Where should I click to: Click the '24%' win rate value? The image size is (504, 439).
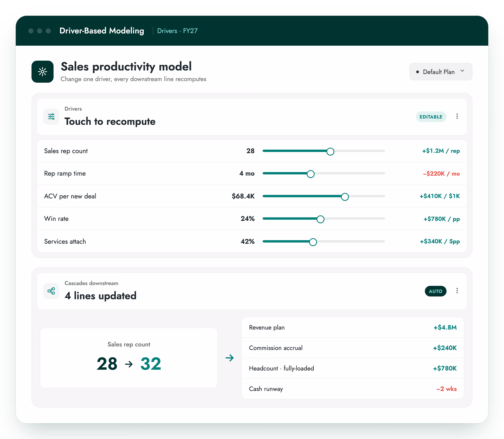(248, 219)
